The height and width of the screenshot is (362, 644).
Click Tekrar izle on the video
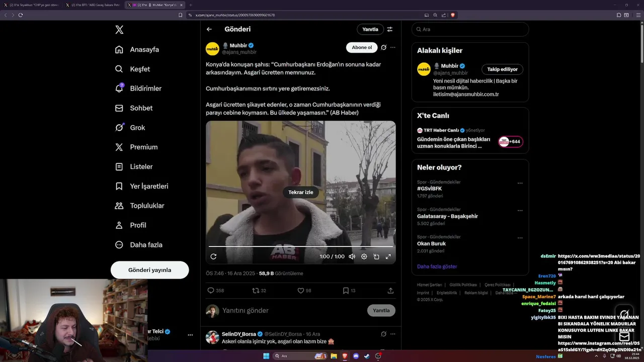[301, 192]
